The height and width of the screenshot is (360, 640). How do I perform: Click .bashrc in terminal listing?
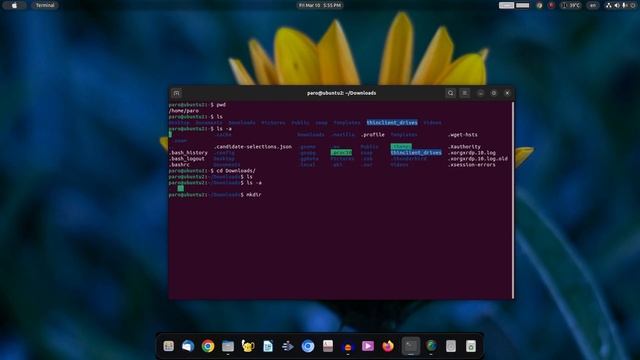coord(179,165)
